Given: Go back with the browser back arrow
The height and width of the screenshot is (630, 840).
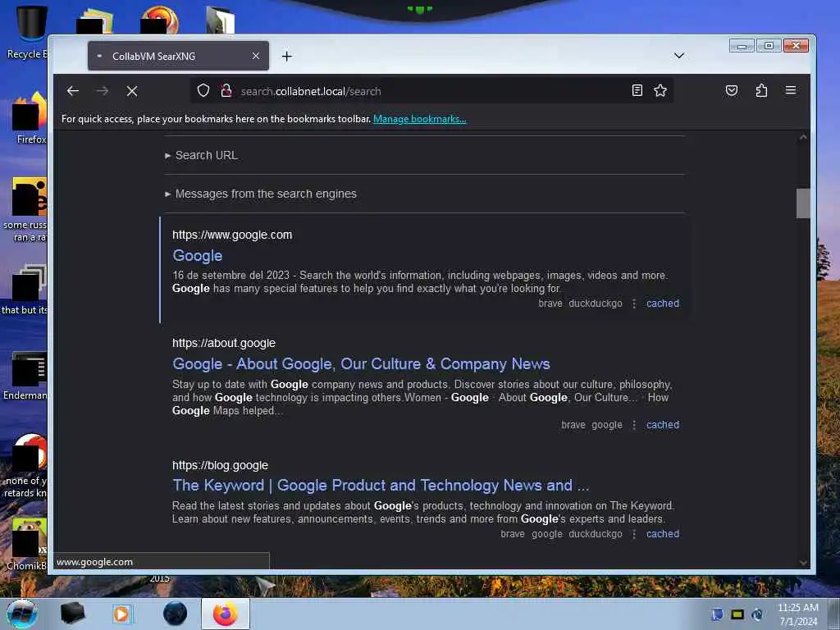Looking at the screenshot, I should 73,91.
